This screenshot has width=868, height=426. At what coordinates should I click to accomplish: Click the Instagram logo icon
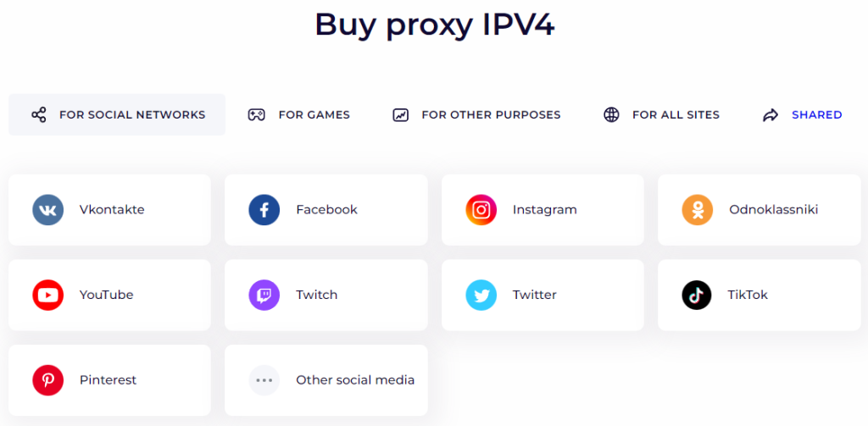[x=481, y=210]
